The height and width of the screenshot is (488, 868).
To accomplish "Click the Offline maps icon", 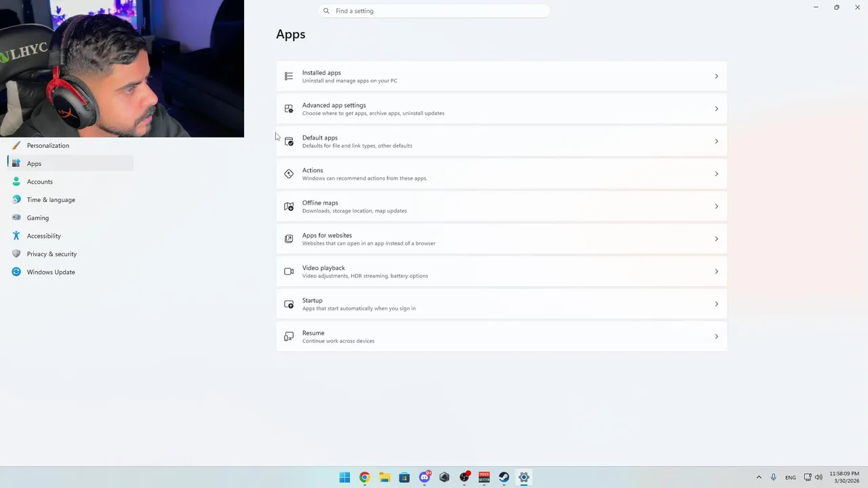I will click(289, 206).
